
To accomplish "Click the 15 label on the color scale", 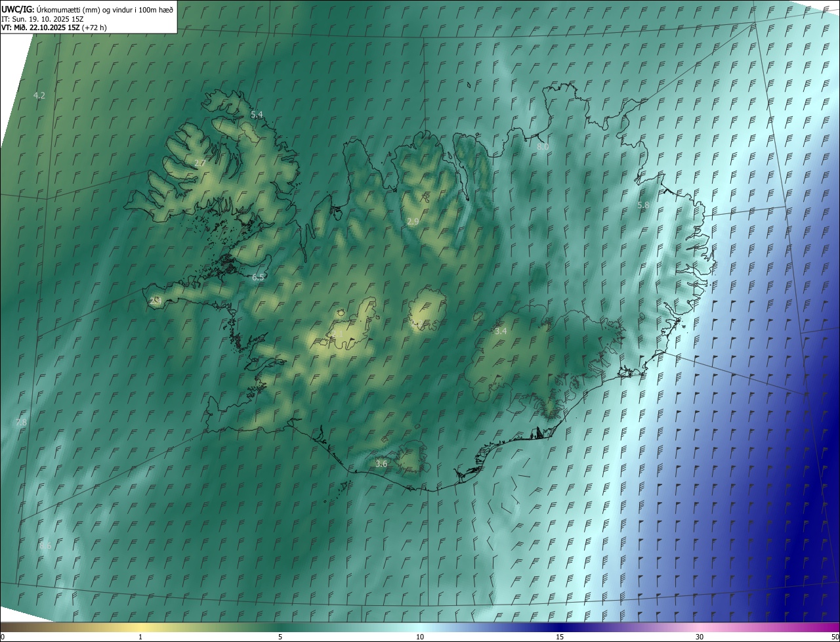I will click(560, 637).
